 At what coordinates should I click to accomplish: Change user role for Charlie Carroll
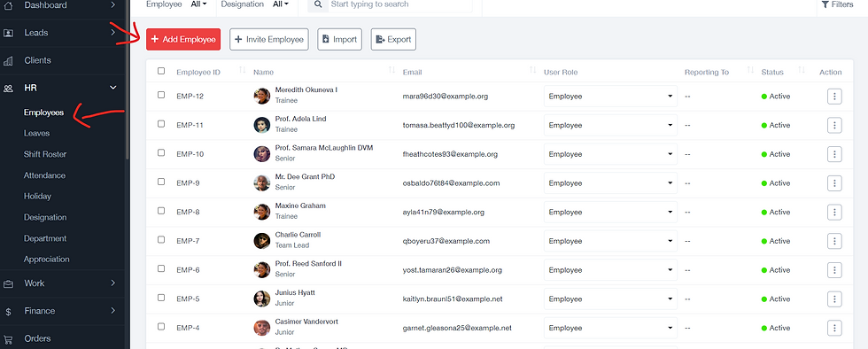pos(610,241)
